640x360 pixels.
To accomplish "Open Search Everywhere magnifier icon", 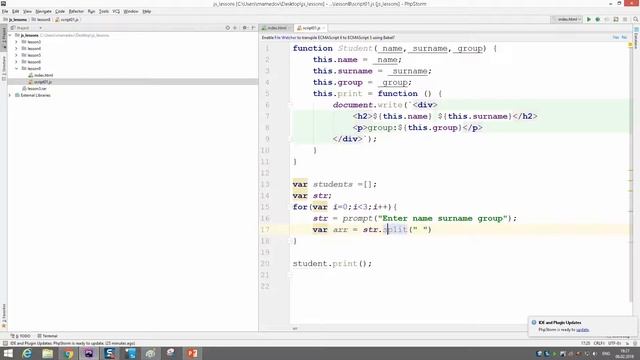I will (x=636, y=19).
